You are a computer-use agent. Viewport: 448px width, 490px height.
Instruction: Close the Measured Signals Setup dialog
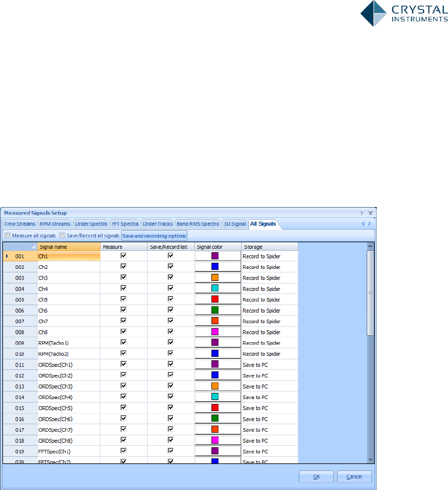(x=371, y=213)
